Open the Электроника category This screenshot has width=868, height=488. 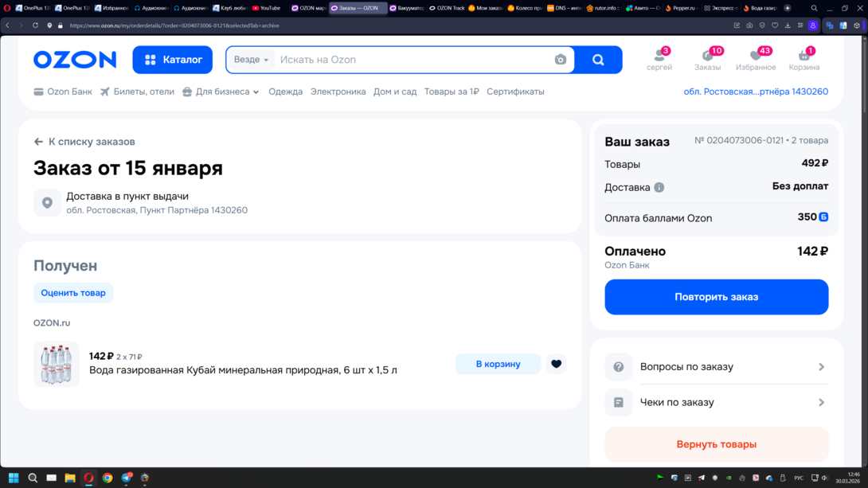[x=338, y=92]
